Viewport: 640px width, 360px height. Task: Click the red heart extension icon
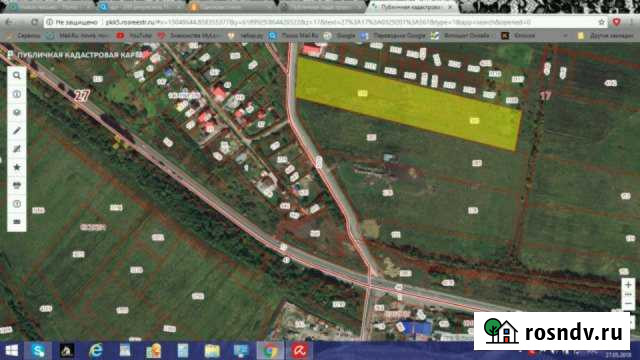[616, 22]
